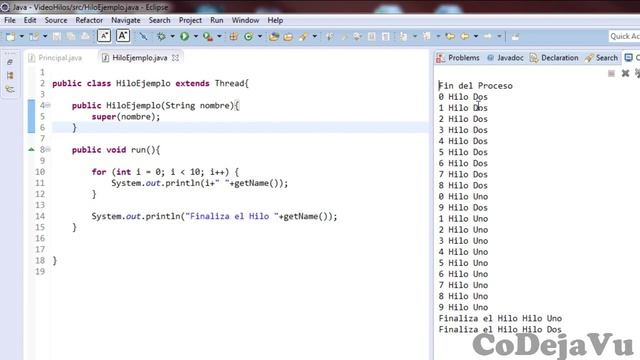Open the external tools dropdown arrow
The image size is (640, 360).
(219, 37)
